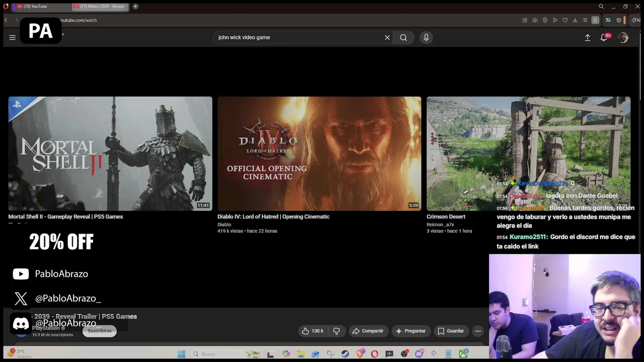This screenshot has width=644, height=362.
Task: Open Discord from the taskbar
Action: [419, 354]
